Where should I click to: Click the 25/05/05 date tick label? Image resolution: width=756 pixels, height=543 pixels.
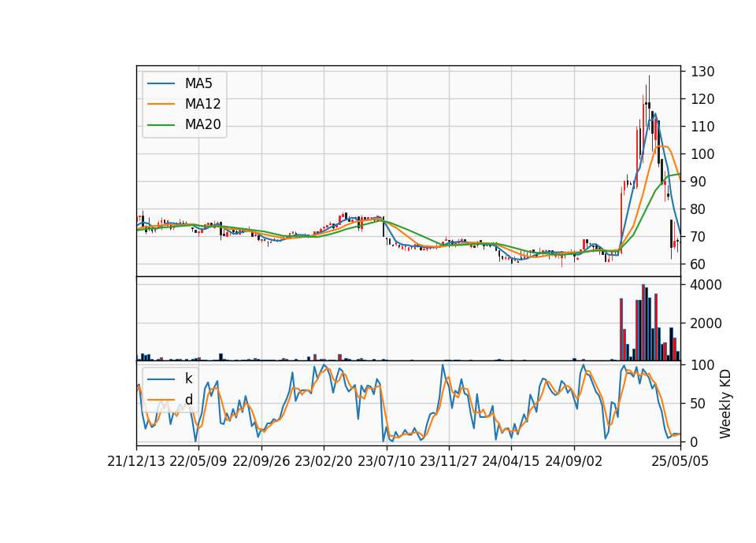[680, 461]
